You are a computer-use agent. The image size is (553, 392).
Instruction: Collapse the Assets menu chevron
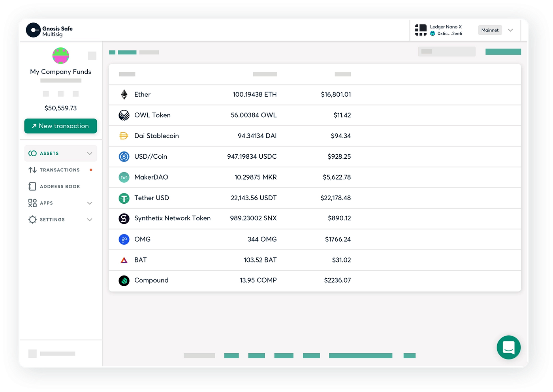click(90, 153)
